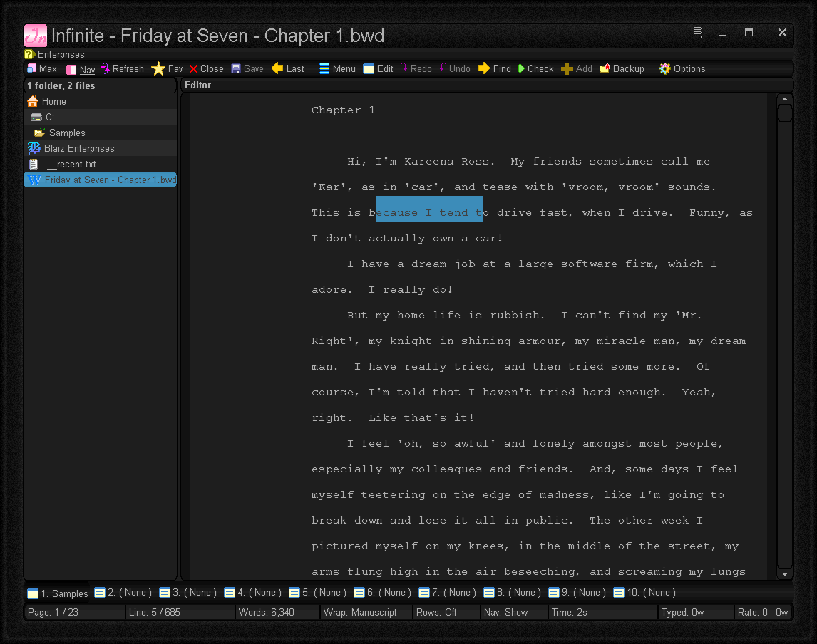Switch to tab 3. ( None )
The width and height of the screenshot is (817, 644).
188,593
